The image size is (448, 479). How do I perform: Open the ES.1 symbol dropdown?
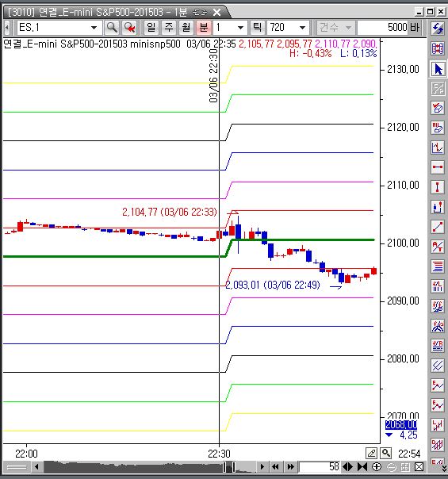tap(94, 28)
